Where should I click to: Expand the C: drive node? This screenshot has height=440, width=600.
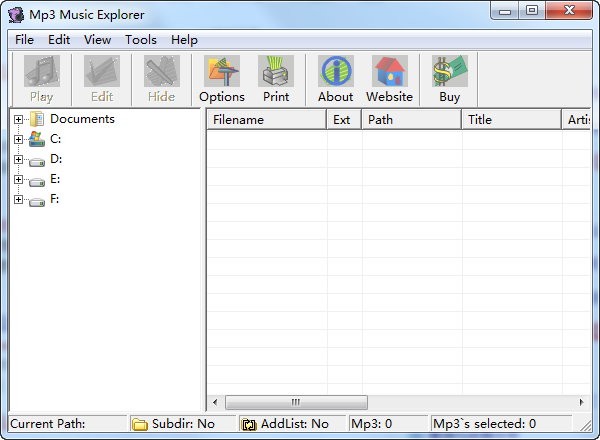click(x=19, y=139)
